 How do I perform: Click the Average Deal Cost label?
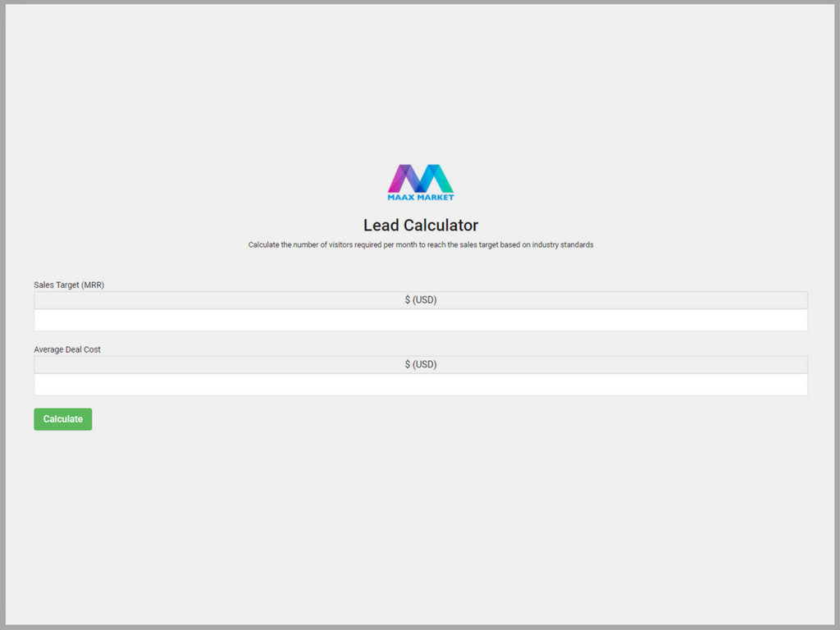point(67,349)
